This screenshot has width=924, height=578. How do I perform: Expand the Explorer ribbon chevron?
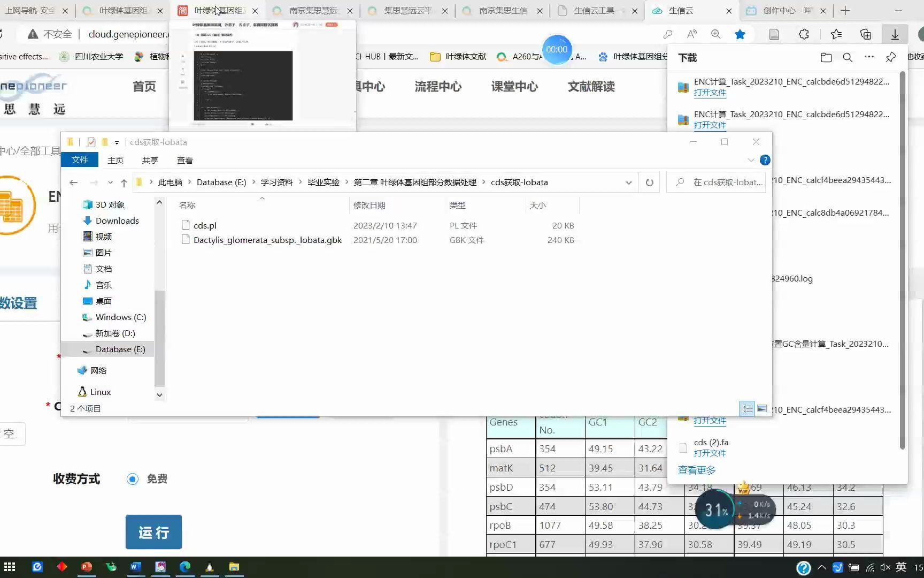[x=751, y=160]
